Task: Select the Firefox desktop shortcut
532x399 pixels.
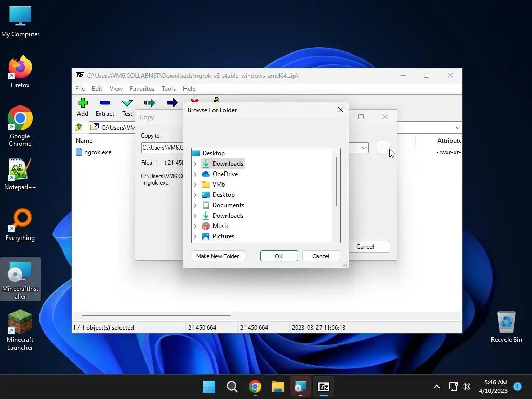Action: (20, 72)
